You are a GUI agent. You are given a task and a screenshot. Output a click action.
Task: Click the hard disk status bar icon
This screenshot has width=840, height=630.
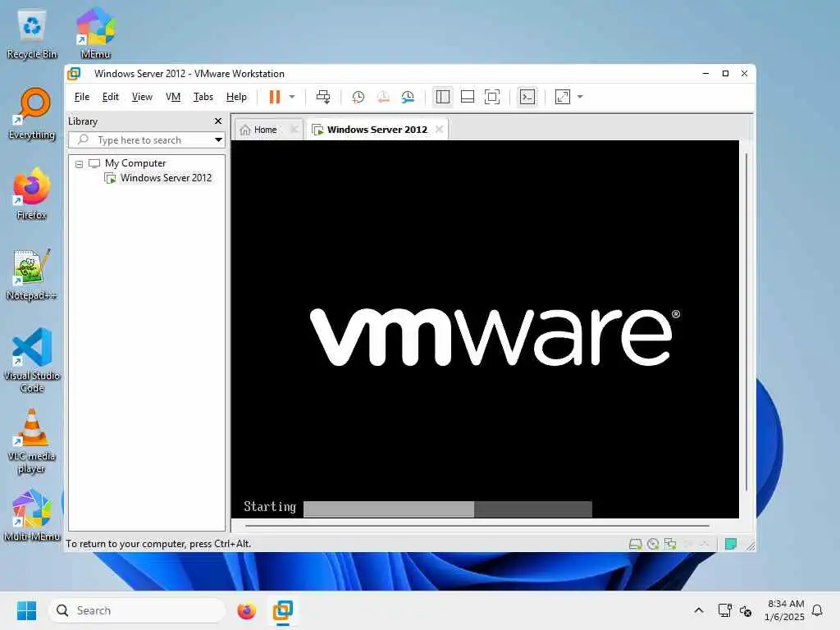pyautogui.click(x=636, y=545)
